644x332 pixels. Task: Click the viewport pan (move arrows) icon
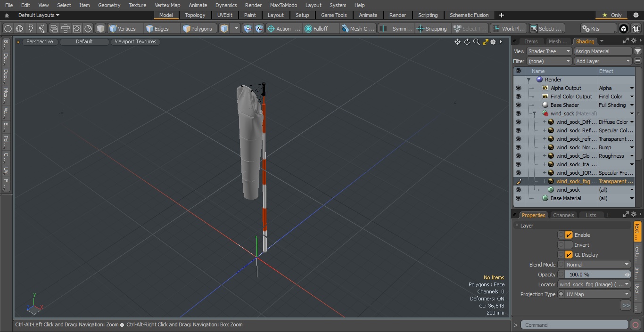[x=457, y=42]
